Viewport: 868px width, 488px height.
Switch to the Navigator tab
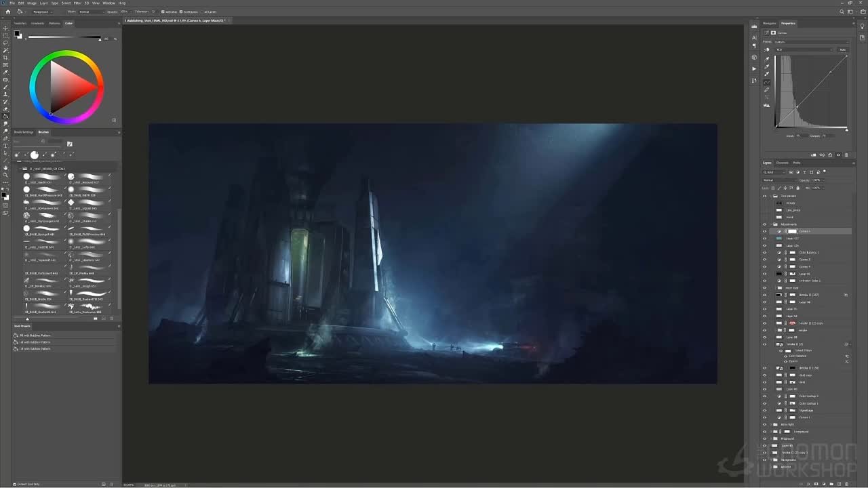[x=769, y=23]
